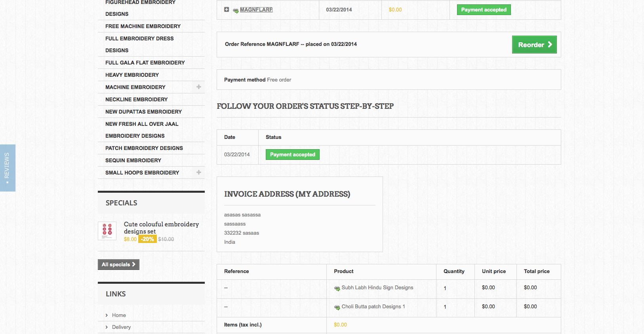Click download icon beside Choli Butta patch Designs
644x334 pixels.
337,307
